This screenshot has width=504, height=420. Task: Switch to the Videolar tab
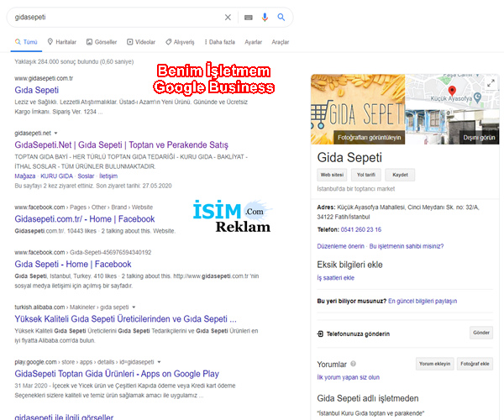click(x=141, y=42)
